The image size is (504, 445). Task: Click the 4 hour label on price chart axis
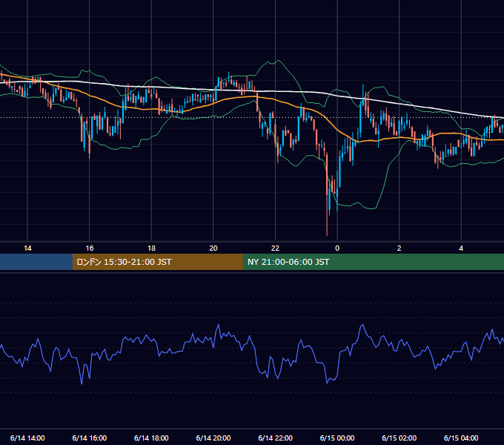[x=461, y=248]
